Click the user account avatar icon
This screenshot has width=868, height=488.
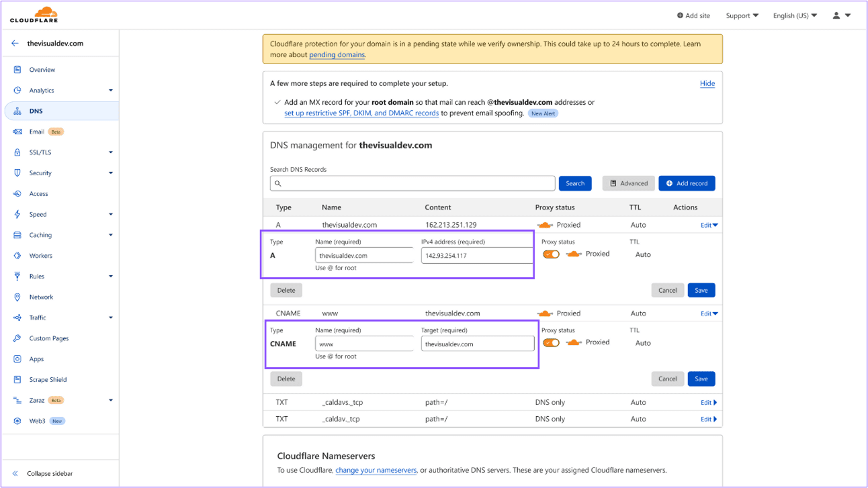point(836,15)
